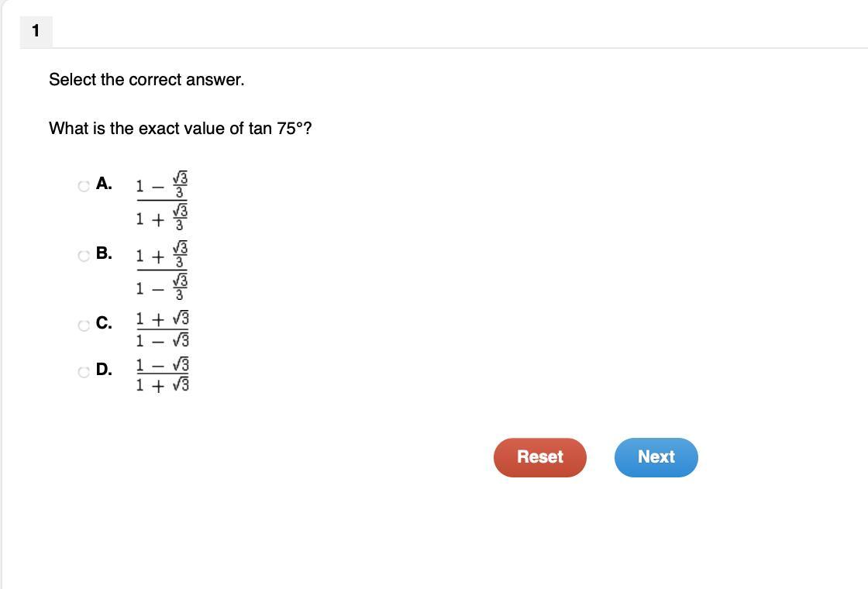Click the (1+√3)/(1−√3) expression
This screenshot has height=589, width=868.
point(163,329)
